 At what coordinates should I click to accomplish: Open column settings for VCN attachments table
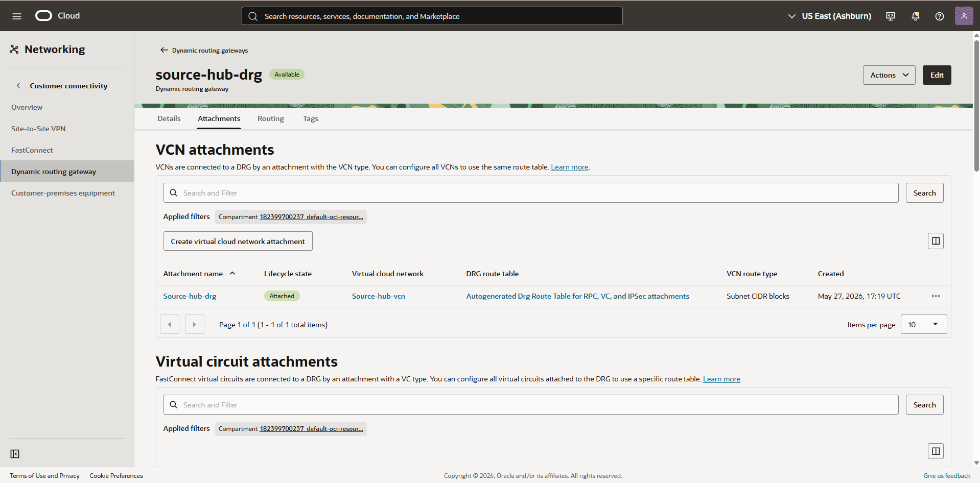[x=936, y=241]
